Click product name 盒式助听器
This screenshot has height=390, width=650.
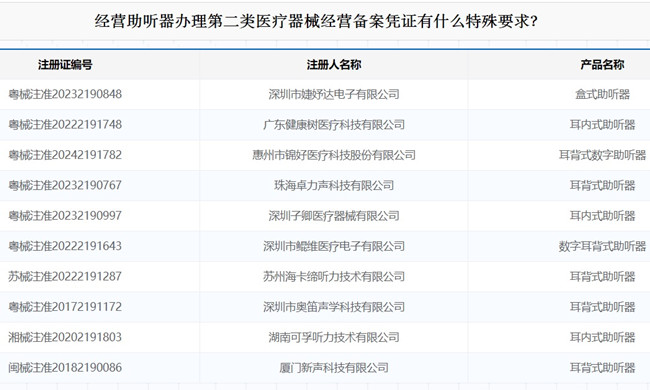[x=602, y=94]
